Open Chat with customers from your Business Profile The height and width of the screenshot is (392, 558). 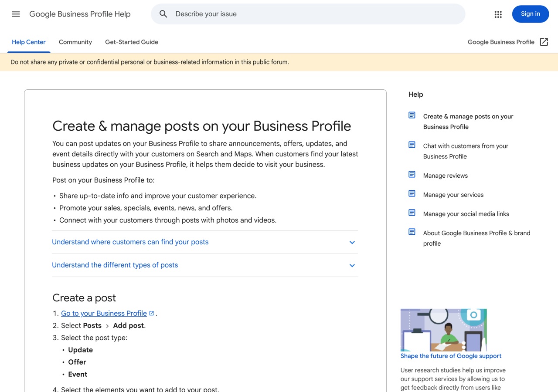466,151
